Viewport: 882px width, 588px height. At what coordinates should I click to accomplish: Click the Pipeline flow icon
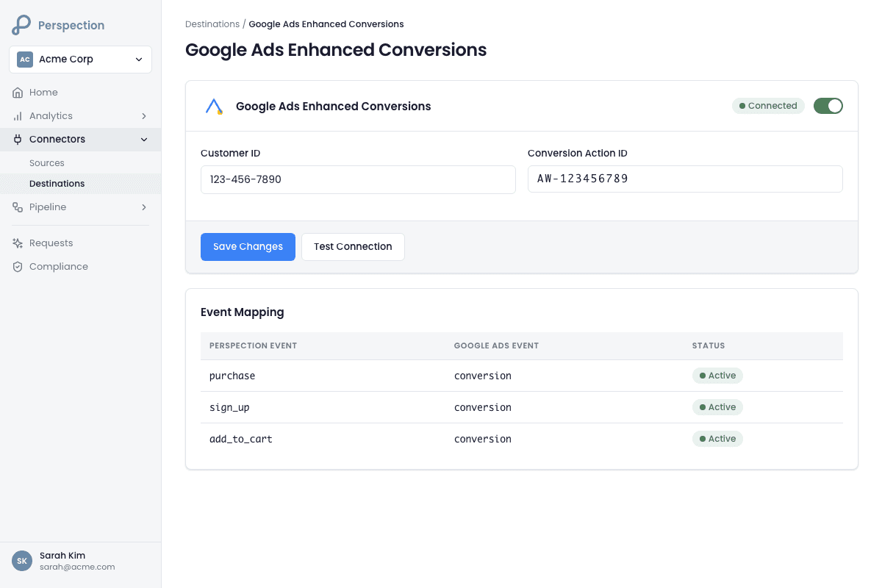[x=18, y=207]
